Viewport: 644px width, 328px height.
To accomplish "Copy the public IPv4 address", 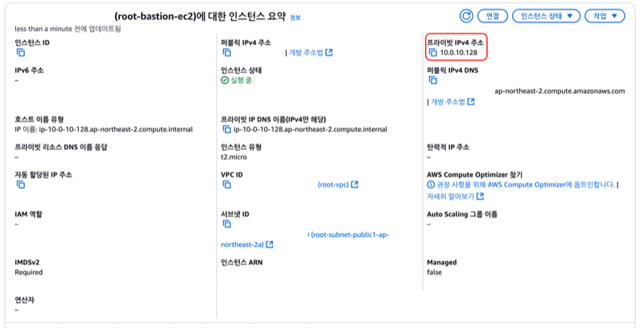I will 227,52.
